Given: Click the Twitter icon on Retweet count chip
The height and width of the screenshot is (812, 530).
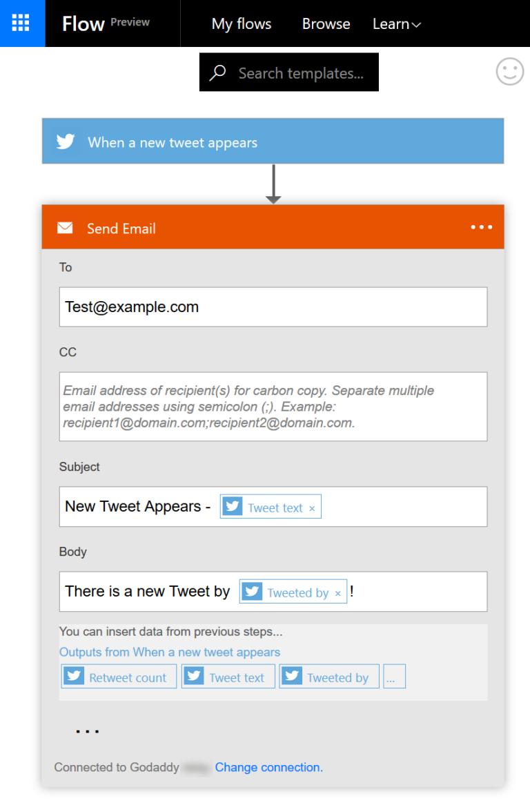Looking at the screenshot, I should point(73,676).
